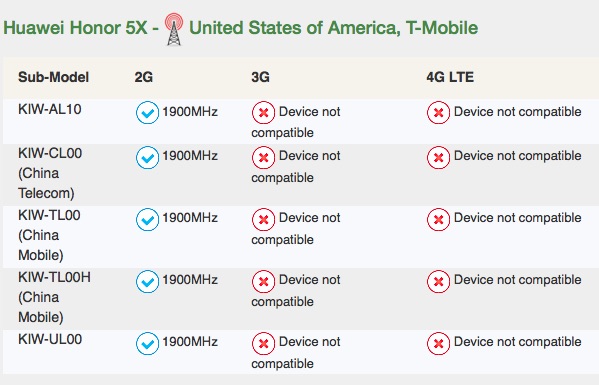
Task: Click the red X for KIW-TL00H 4G LTE
Action: [438, 281]
